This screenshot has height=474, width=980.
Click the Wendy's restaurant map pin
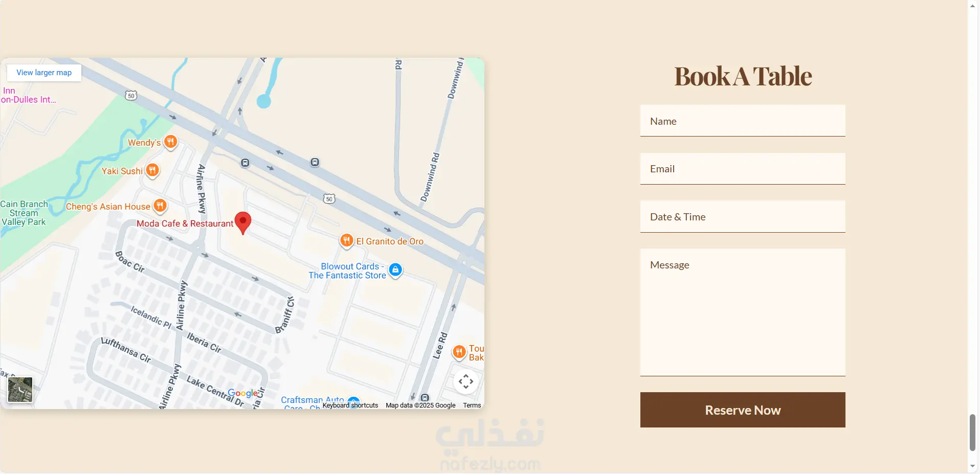[171, 142]
